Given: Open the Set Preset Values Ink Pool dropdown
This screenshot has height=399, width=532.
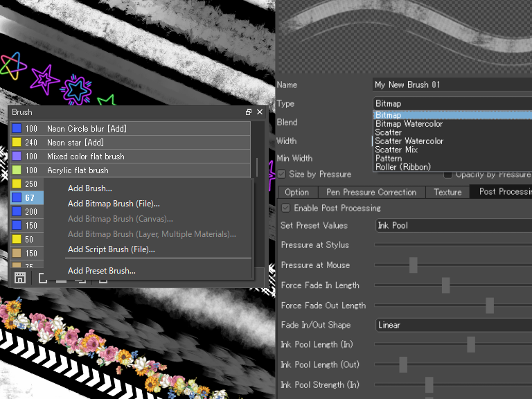Looking at the screenshot, I should [454, 226].
